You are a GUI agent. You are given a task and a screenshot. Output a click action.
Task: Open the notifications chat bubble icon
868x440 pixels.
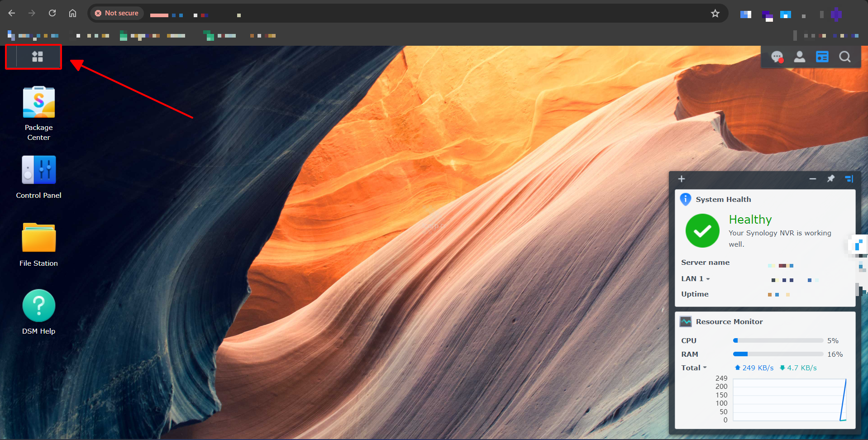(777, 57)
